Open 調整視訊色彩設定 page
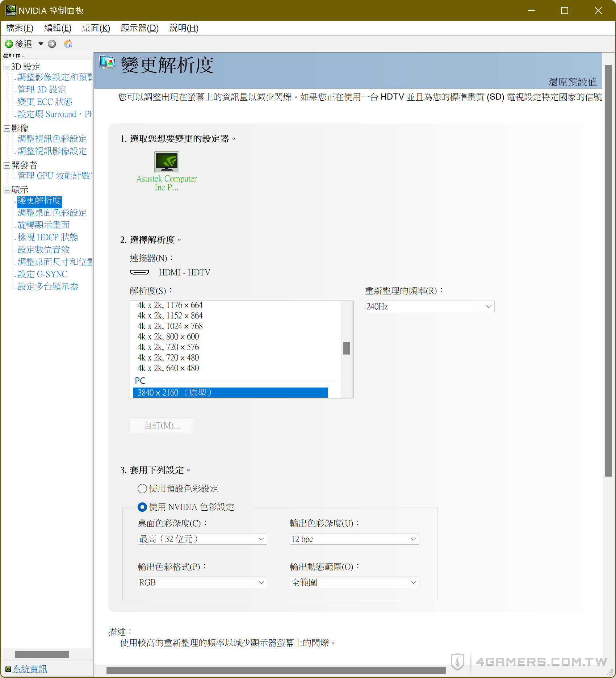Viewport: 616px width, 678px height. [52, 139]
